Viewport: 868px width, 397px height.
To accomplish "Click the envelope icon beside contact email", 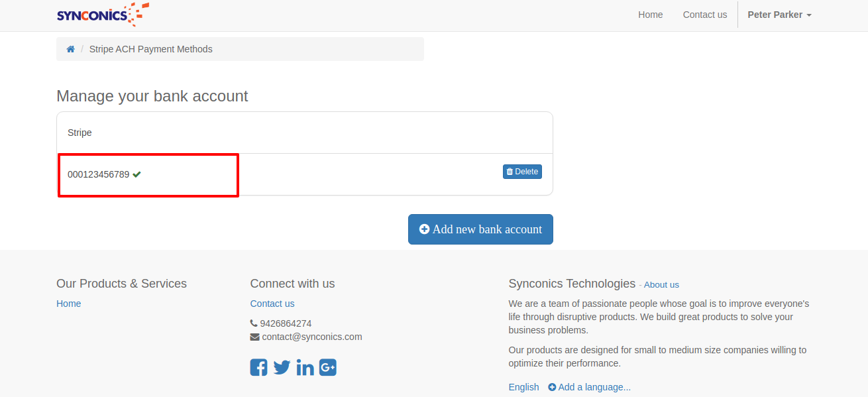I will 254,337.
